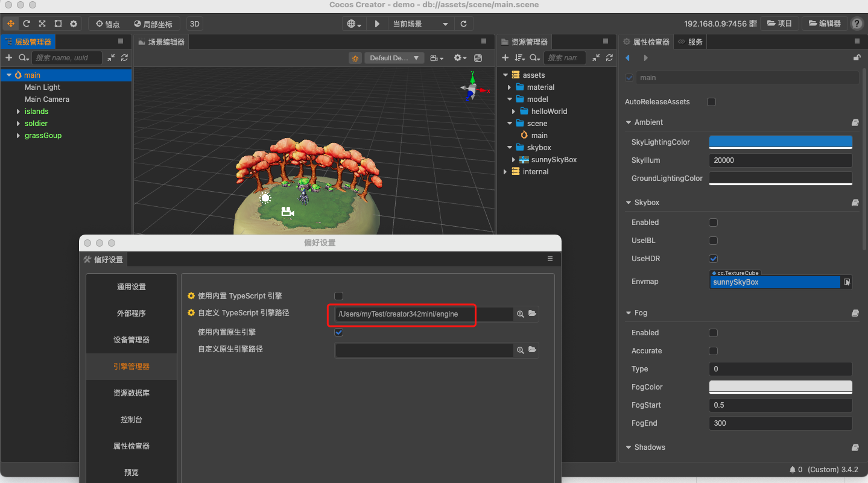Select the 层级管理器 tab
The image size is (868, 483).
[28, 42]
